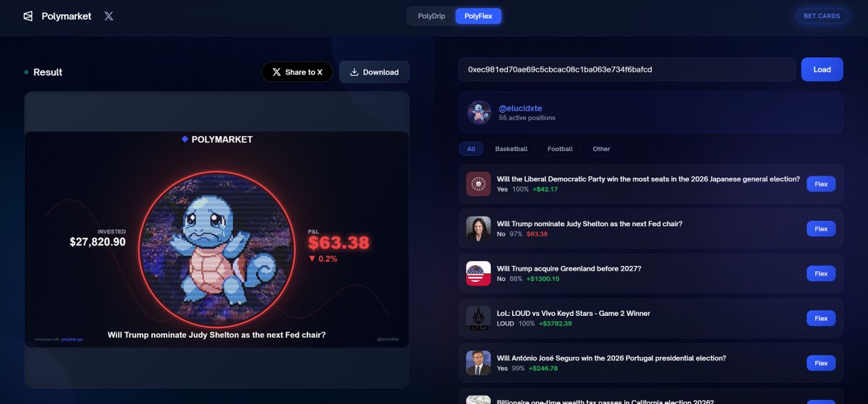Click the wallet address input field
Viewport: 868px width, 404px height.
(x=627, y=69)
